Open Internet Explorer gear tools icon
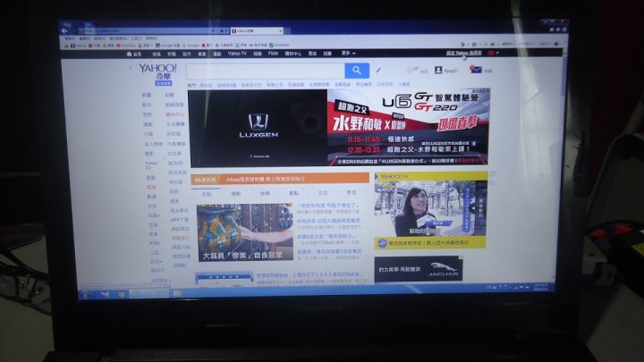 tap(565, 29)
